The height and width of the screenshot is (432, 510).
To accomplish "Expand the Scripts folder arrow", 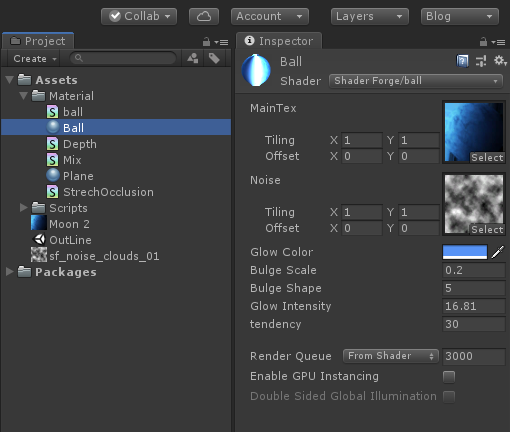I will pos(24,208).
